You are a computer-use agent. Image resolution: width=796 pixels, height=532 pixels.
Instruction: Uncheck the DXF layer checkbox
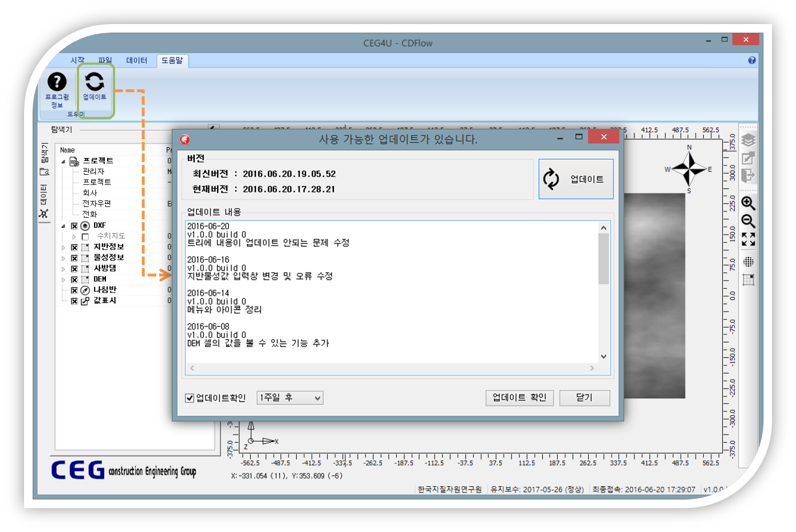click(74, 226)
